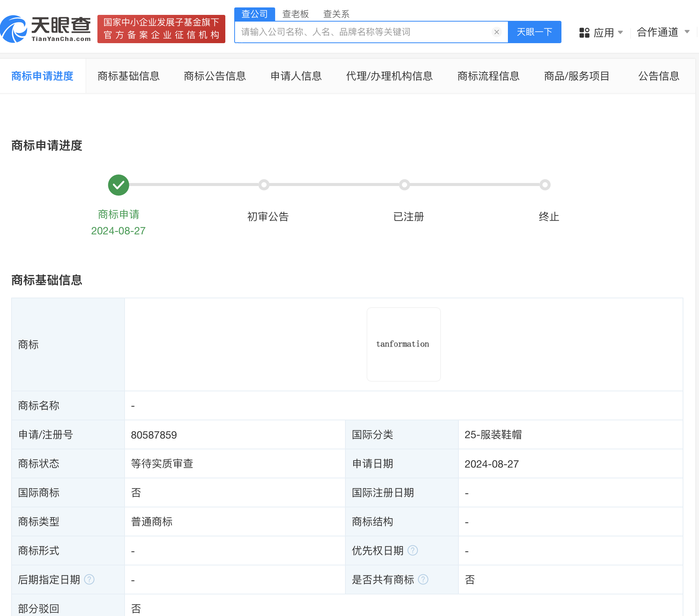699x616 pixels.
Task: Open the 查关系 search tab
Action: (x=336, y=14)
